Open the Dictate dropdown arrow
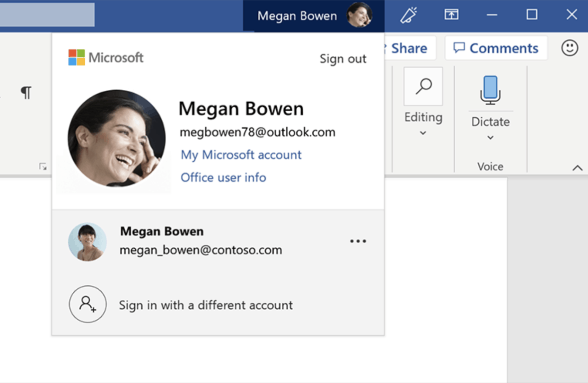 pos(490,138)
